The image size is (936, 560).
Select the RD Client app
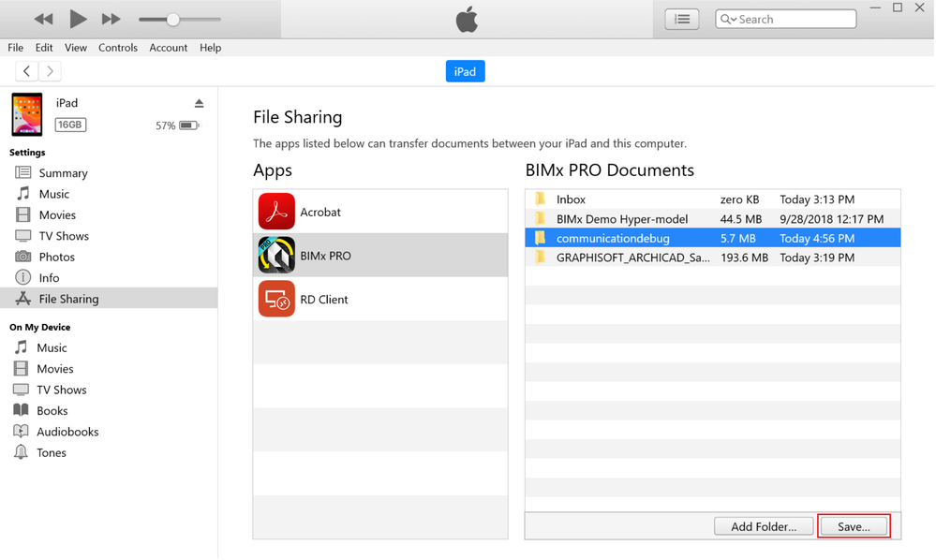point(323,300)
